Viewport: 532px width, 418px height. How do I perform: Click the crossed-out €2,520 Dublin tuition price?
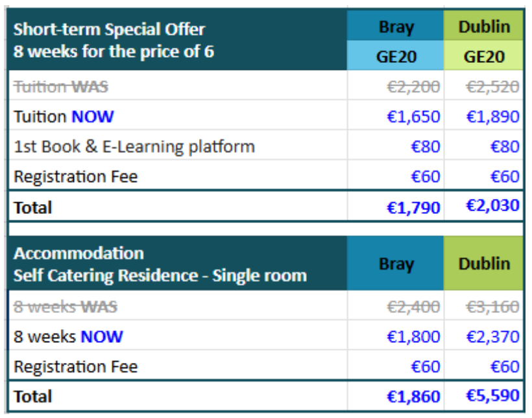[492, 87]
